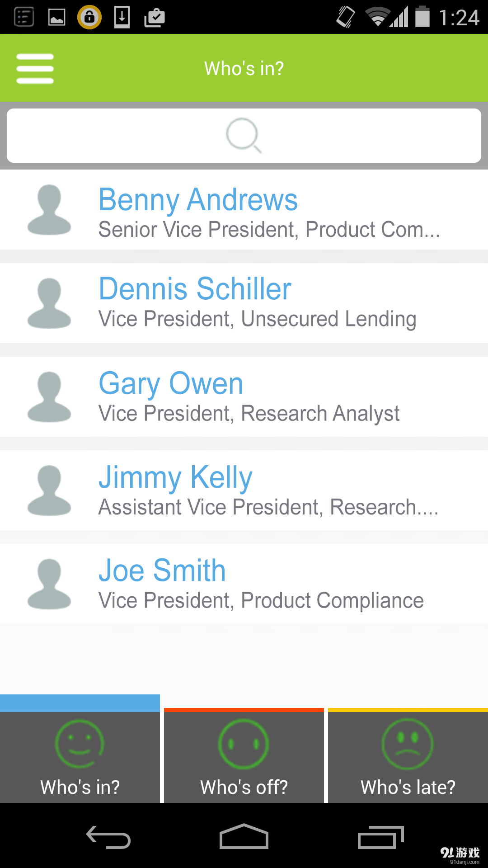Tap Jimmy Kelly's profile avatar
This screenshot has height=868, width=488.
point(49,491)
